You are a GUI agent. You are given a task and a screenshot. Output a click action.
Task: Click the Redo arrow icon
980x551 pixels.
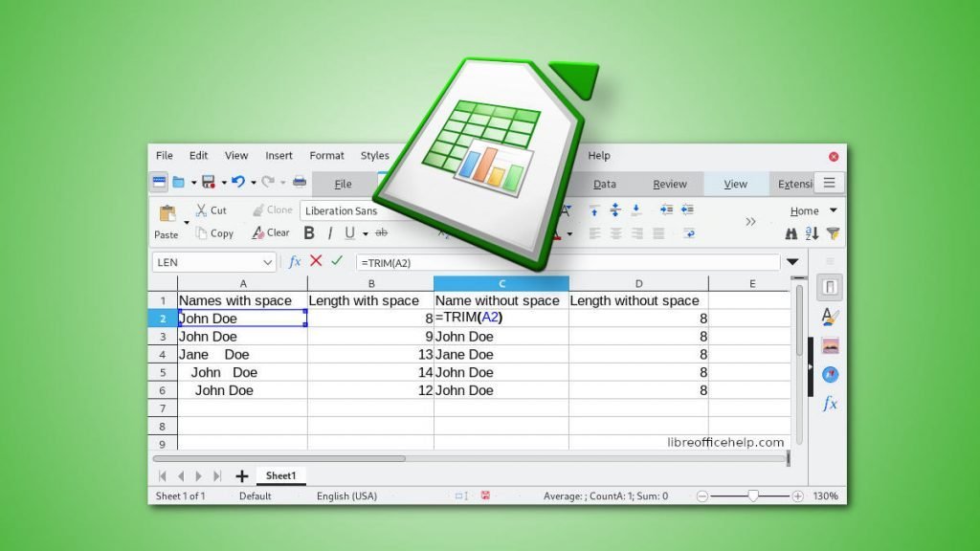pyautogui.click(x=268, y=182)
